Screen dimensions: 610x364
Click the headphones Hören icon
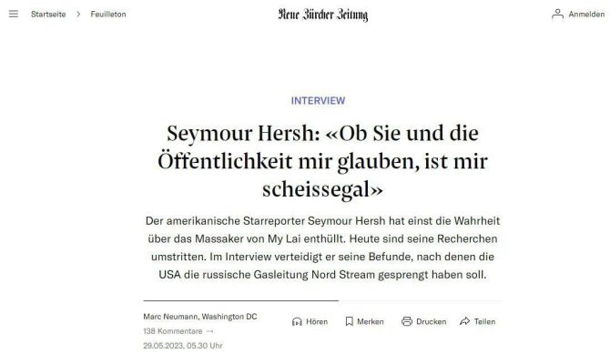pyautogui.click(x=297, y=321)
